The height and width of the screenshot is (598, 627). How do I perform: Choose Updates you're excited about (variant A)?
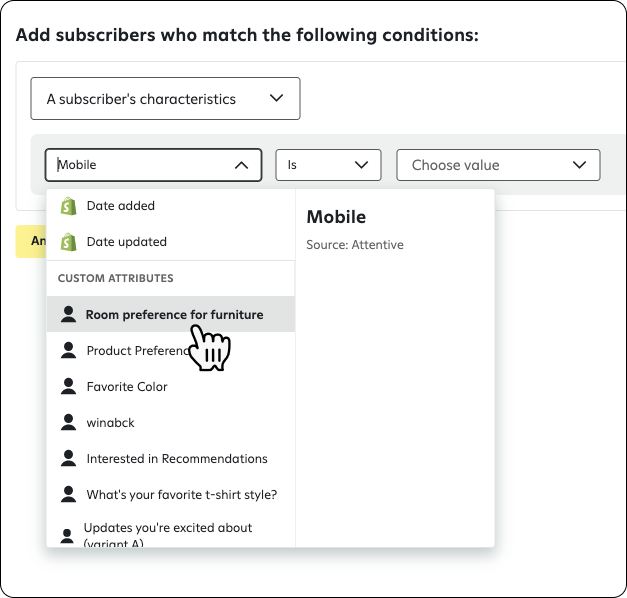tap(171, 534)
